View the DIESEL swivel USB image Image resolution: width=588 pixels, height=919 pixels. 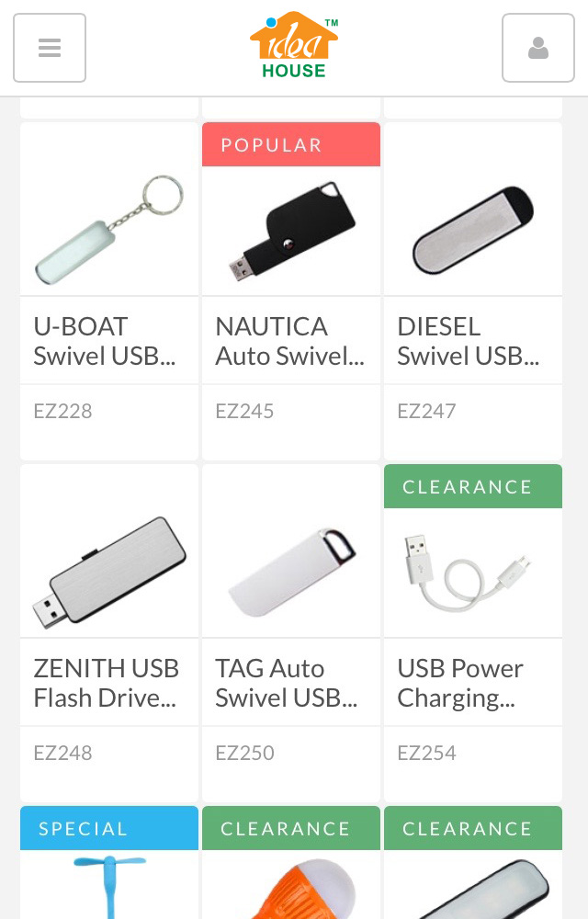point(473,231)
